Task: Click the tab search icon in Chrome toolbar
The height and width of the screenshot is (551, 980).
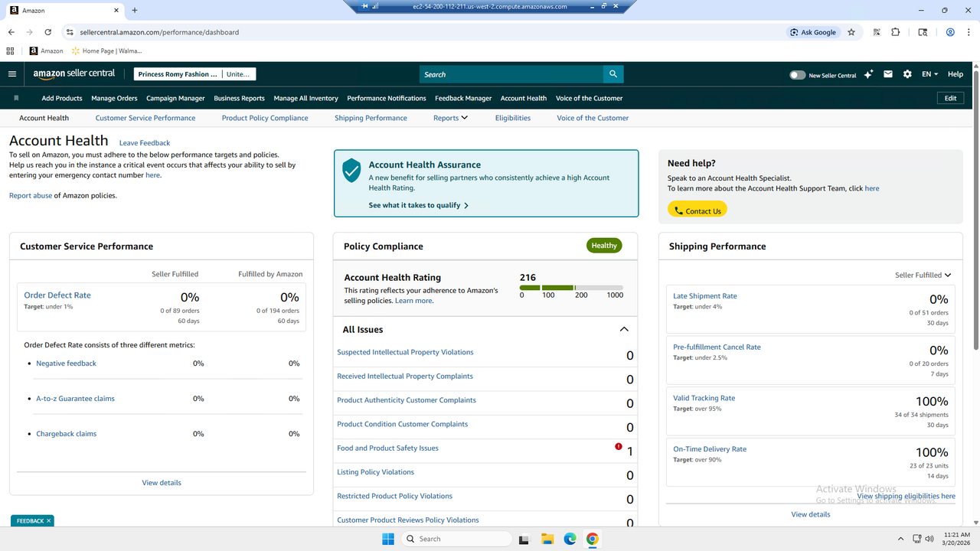Action: tap(923, 32)
